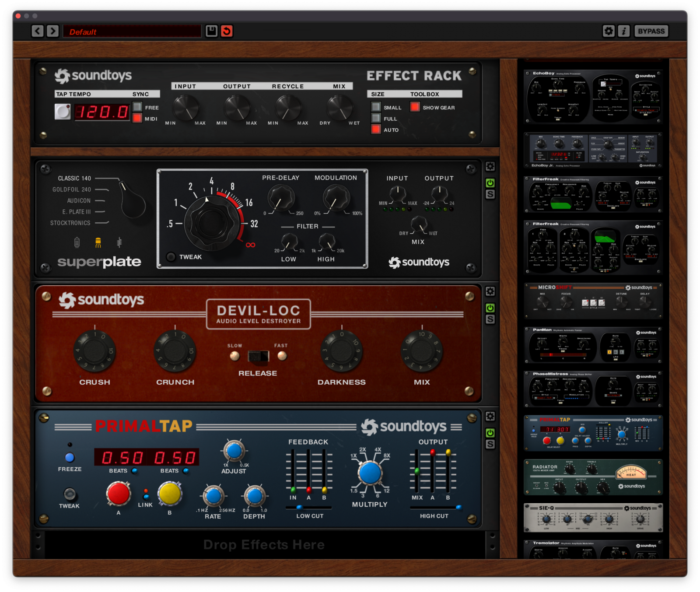Select GOLDFOIL 240 plate type

pyautogui.click(x=72, y=189)
